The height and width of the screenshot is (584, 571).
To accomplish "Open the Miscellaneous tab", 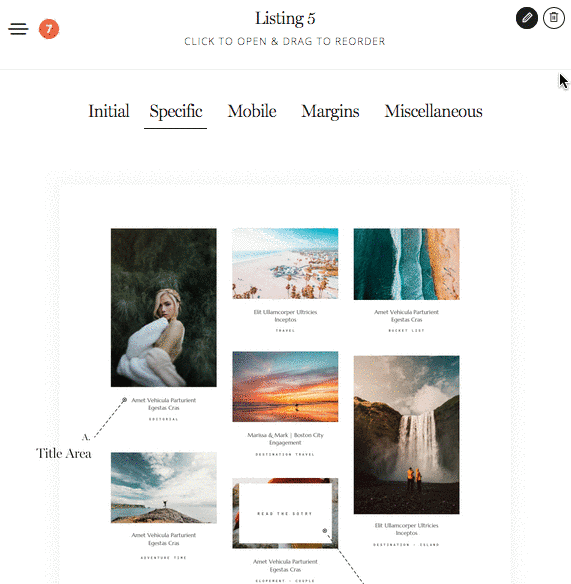I will point(434,111).
